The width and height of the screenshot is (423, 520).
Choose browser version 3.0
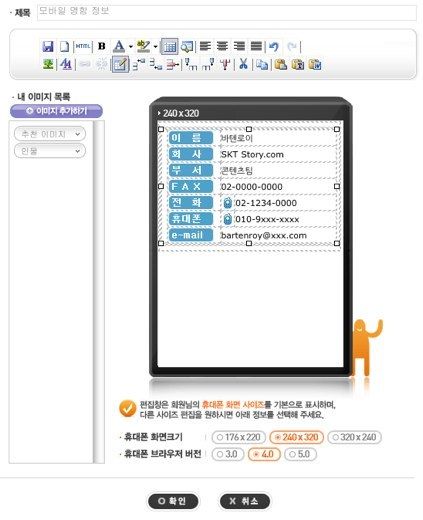tap(228, 454)
